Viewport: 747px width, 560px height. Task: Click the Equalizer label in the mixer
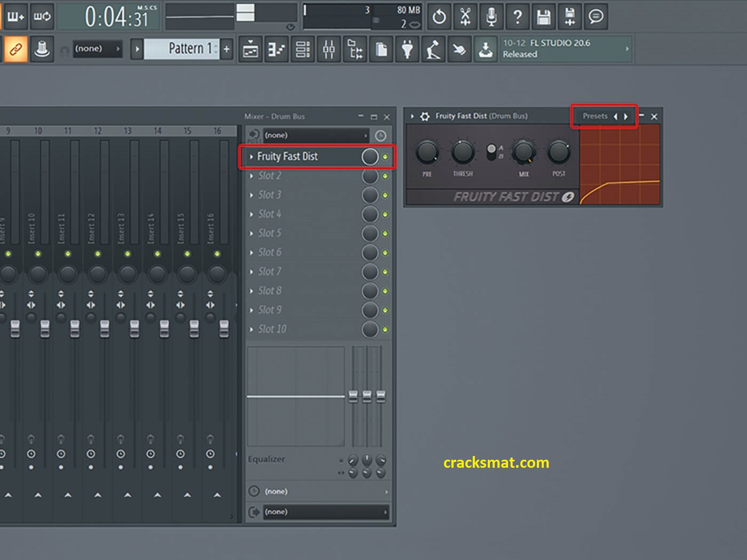[x=266, y=459]
